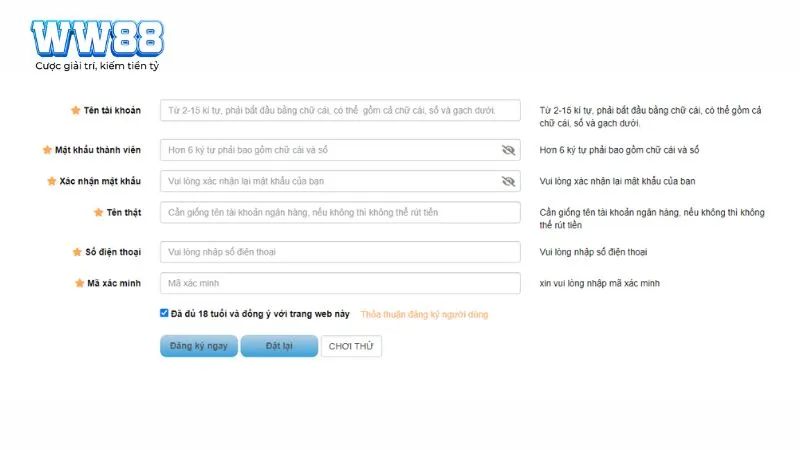
Task: Focus the Số điện thoại input field
Action: [x=340, y=252]
